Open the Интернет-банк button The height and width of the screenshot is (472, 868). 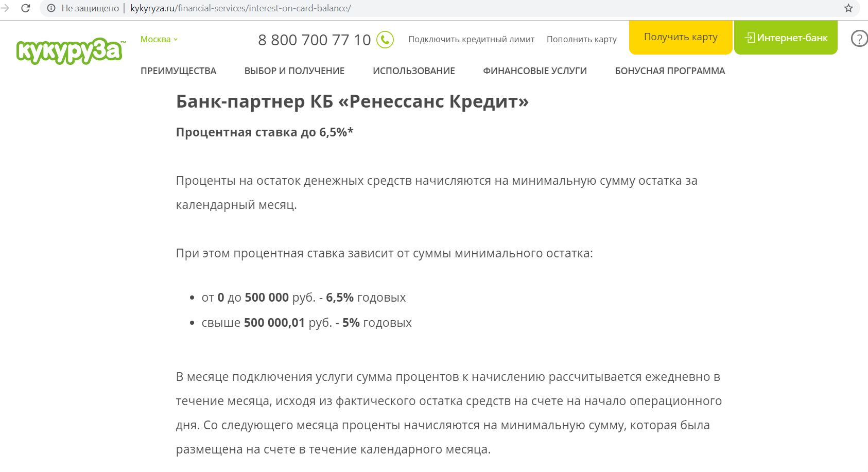tap(786, 37)
